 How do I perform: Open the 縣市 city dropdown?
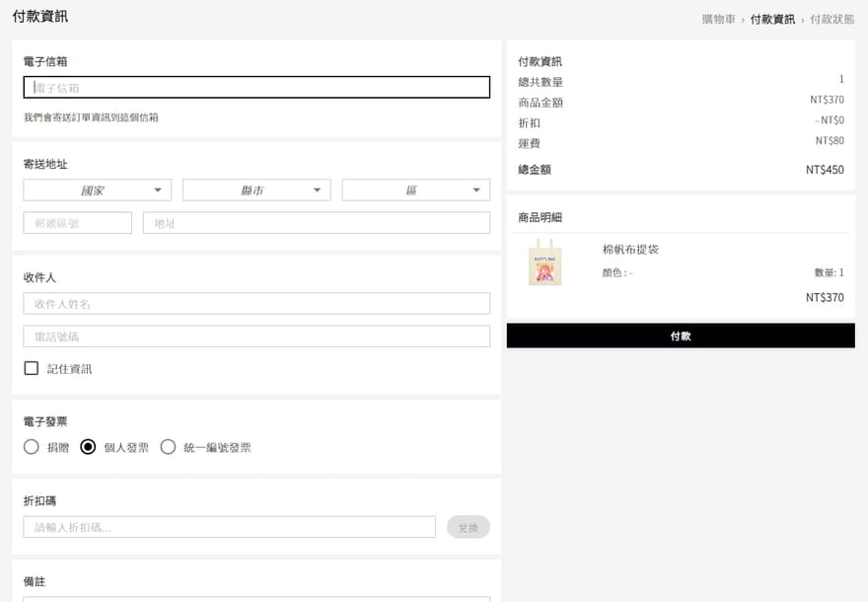[256, 189]
